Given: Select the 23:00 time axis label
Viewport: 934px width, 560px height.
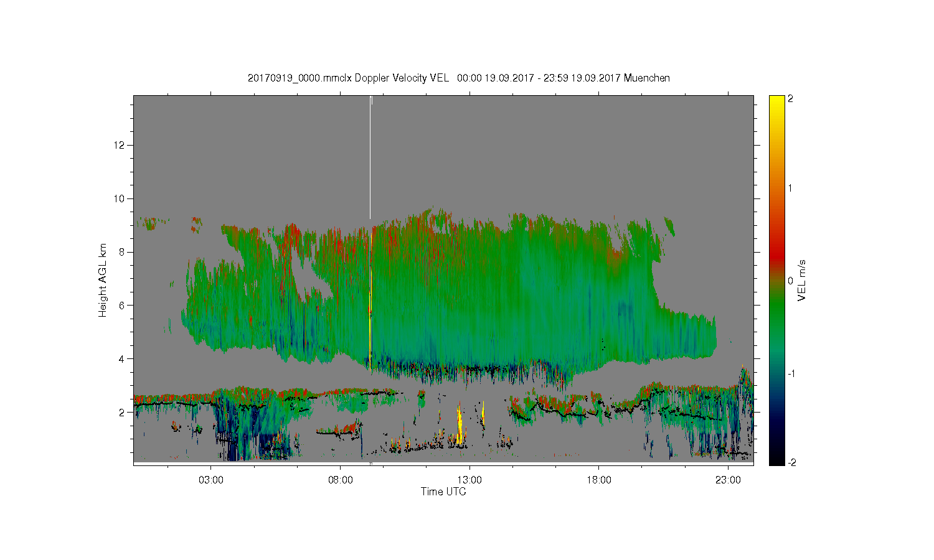Looking at the screenshot, I should [727, 480].
